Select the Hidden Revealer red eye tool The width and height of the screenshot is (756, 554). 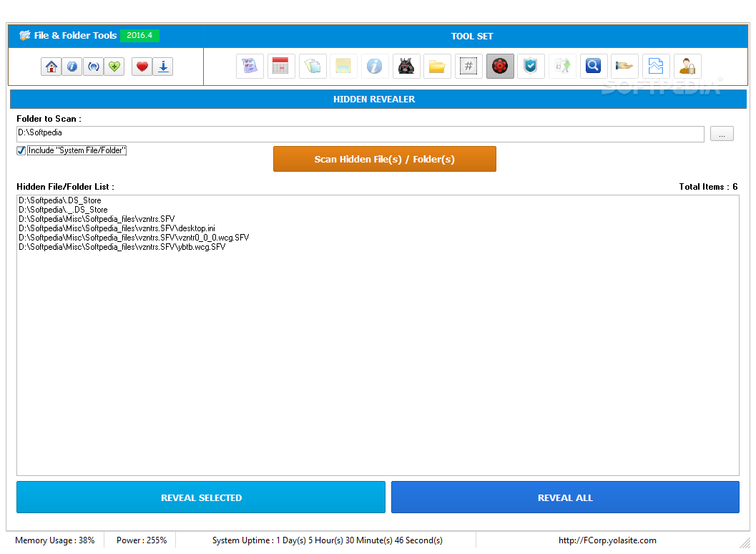point(500,66)
